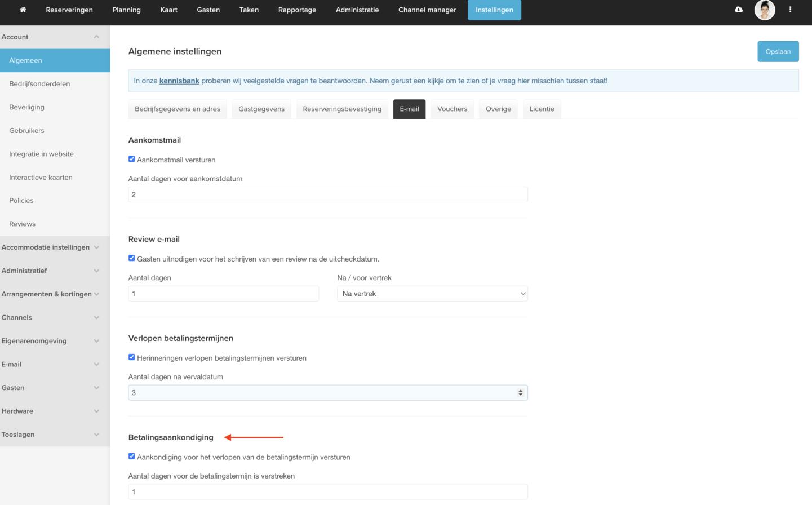Open the Channel manager menu

coord(427,10)
